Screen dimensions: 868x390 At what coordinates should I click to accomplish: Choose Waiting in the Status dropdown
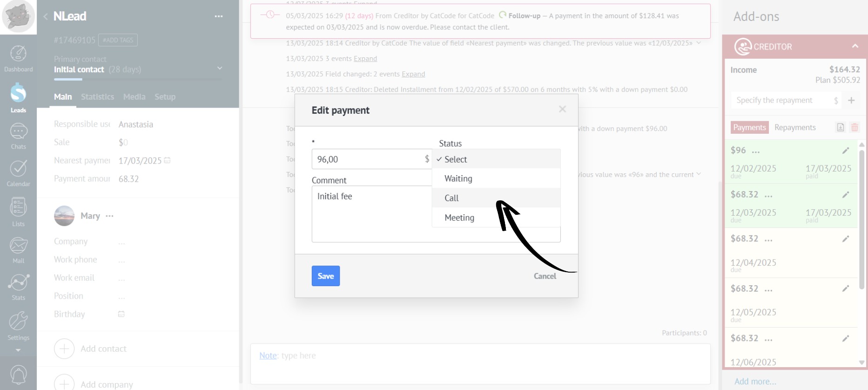[458, 179]
